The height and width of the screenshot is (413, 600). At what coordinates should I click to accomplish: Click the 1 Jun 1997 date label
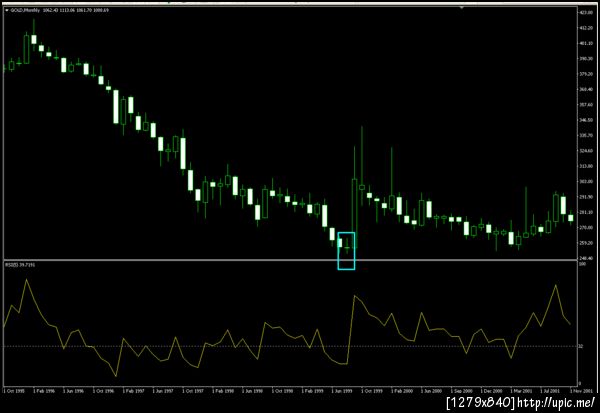[163, 391]
